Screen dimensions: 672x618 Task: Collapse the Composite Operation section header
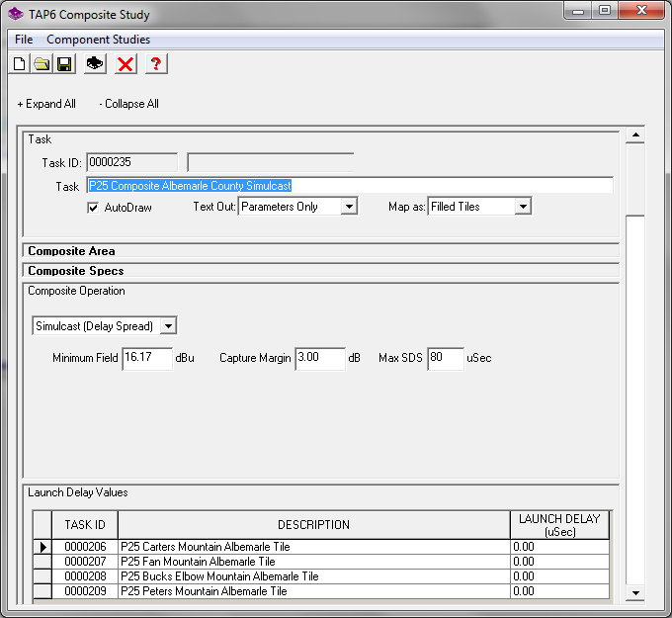[76, 291]
